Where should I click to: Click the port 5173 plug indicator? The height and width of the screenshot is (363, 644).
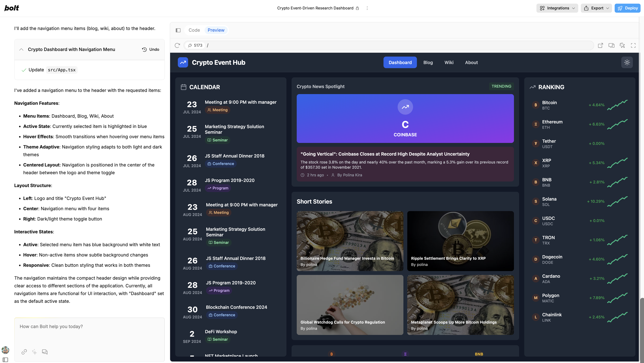[195, 45]
